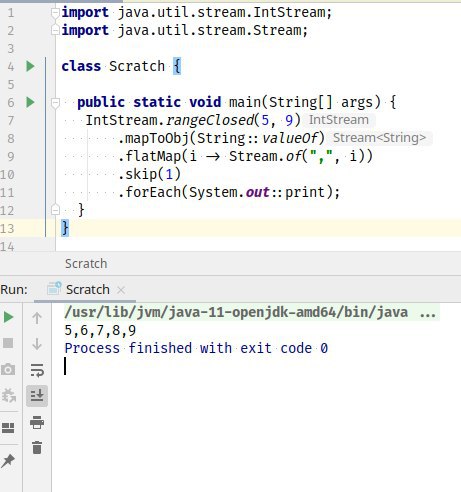This screenshot has width=461, height=492.
Task: Collapse imports fold marker on line 1
Action: 55,13
